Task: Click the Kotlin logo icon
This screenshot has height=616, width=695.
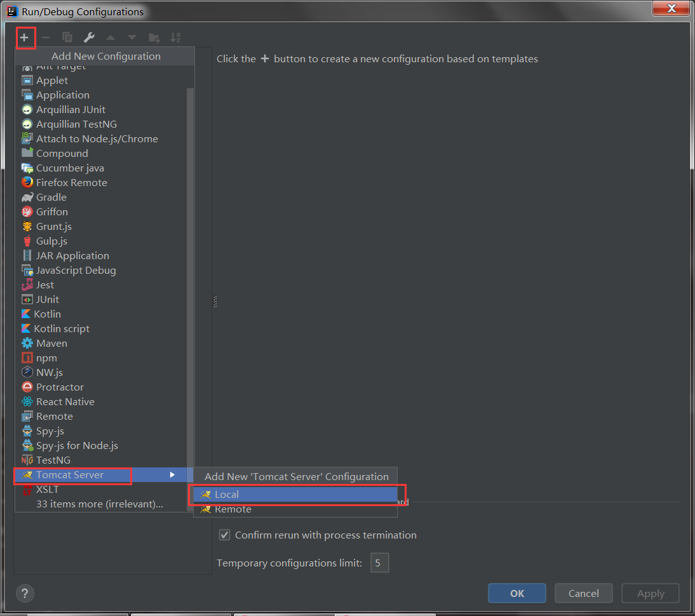Action: pyautogui.click(x=26, y=314)
